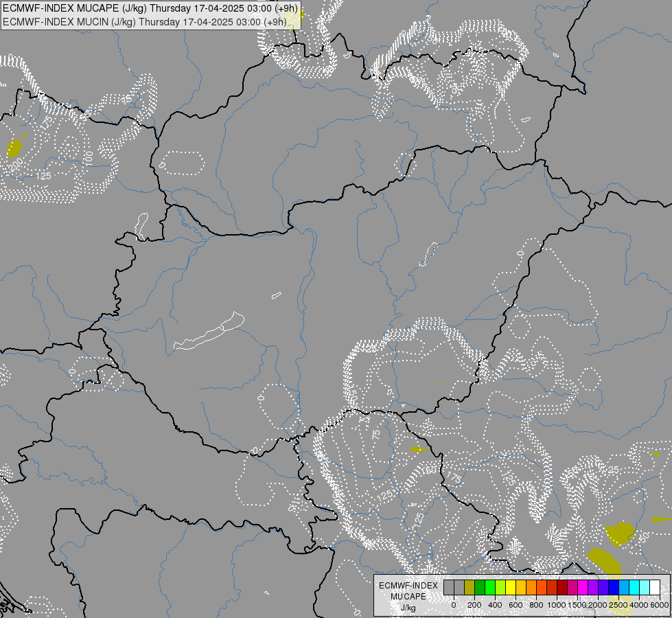Click the legend label '600'
This screenshot has height=618, width=672.
515,605
